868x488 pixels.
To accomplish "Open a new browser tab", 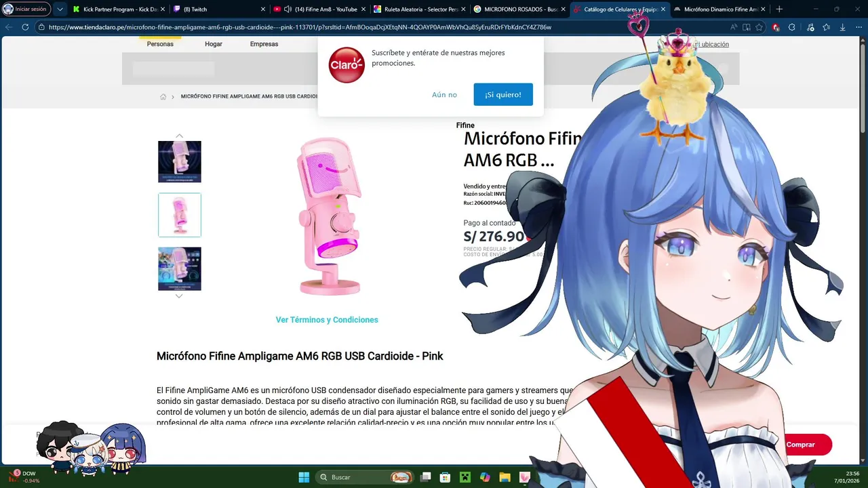I will 779,9.
